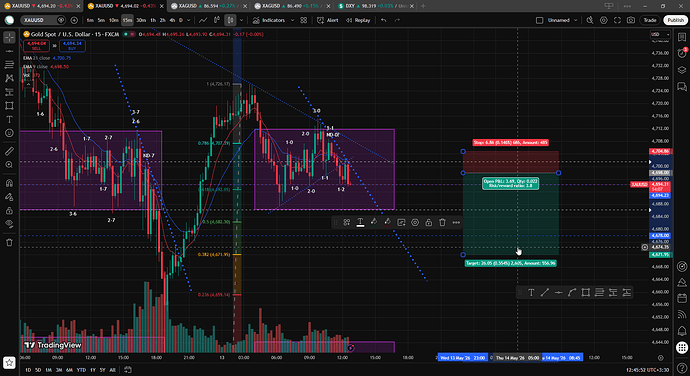This screenshot has width=690, height=376.
Task: Open go-to-date calendar icon at bottom
Action: coord(128,370)
